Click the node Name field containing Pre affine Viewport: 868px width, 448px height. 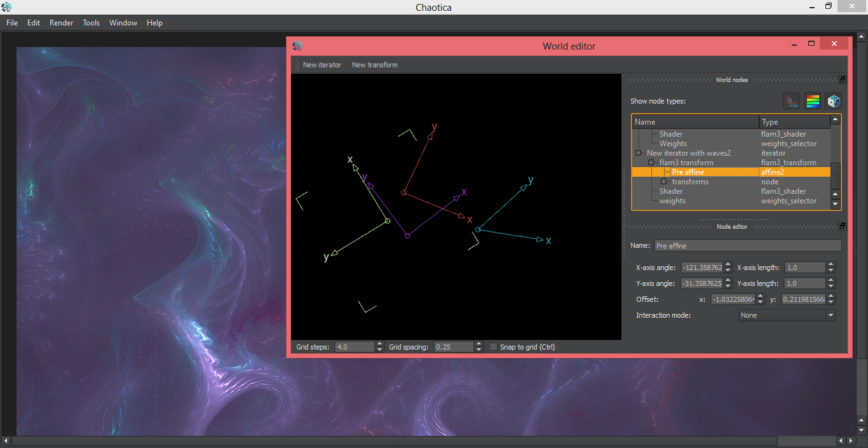click(748, 246)
